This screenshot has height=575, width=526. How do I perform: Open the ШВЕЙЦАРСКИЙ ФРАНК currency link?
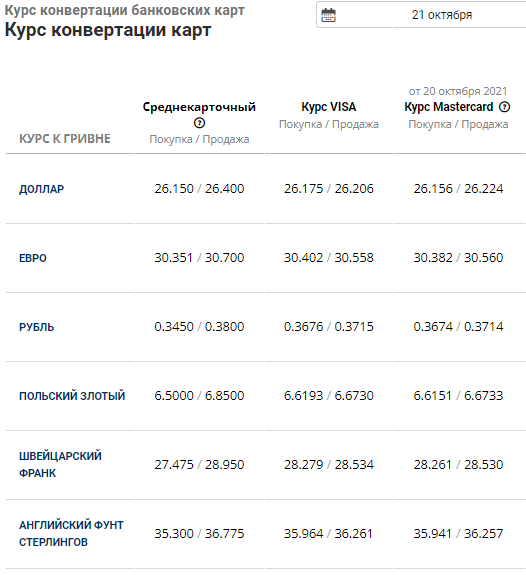[60, 465]
